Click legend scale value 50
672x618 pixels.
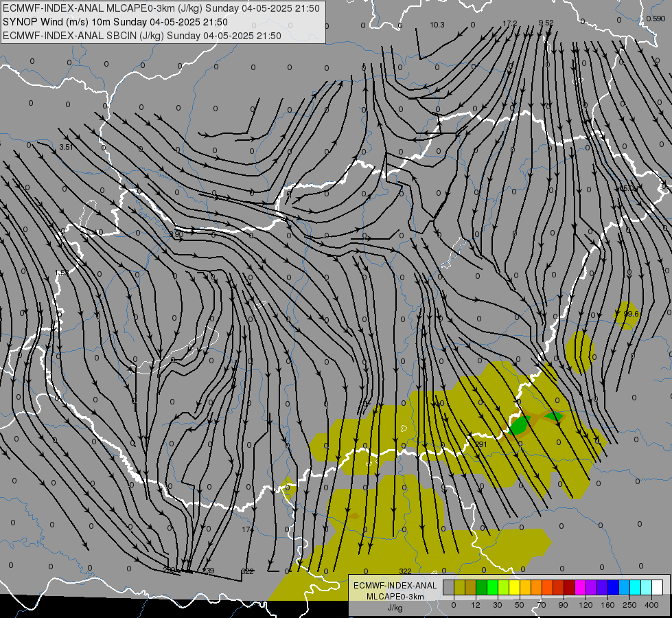tap(520, 605)
